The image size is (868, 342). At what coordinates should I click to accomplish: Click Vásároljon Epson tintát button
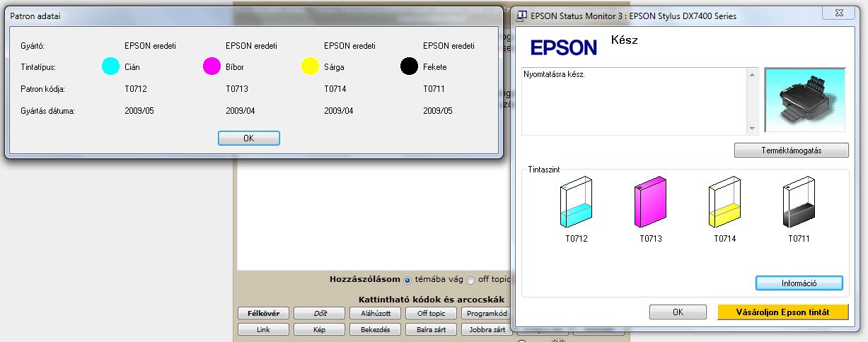[x=782, y=312]
